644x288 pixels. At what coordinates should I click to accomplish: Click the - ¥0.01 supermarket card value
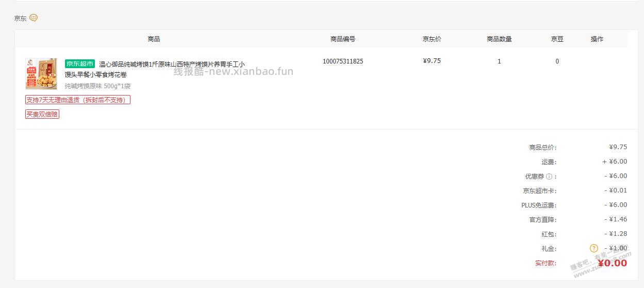tap(616, 190)
